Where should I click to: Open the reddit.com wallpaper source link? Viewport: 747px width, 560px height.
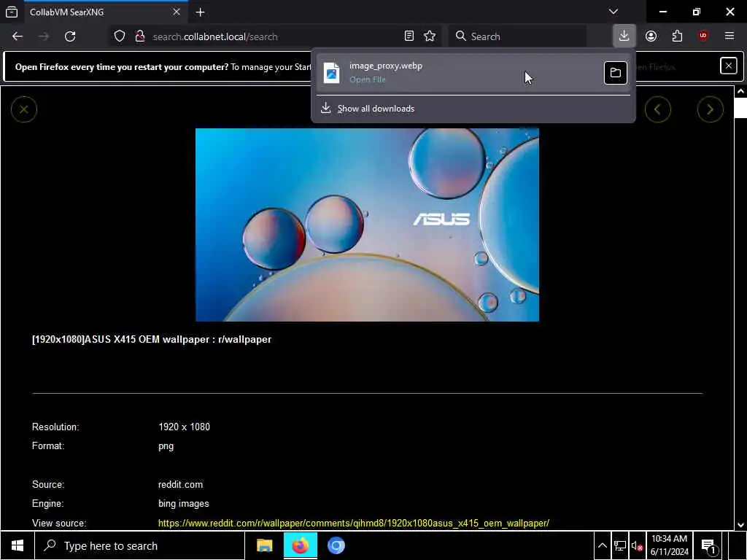(354, 523)
